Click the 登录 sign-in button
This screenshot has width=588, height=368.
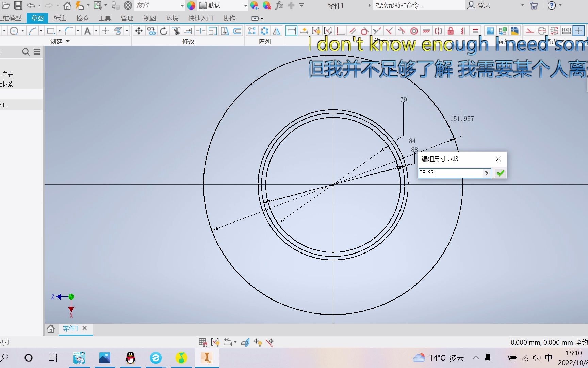click(479, 5)
